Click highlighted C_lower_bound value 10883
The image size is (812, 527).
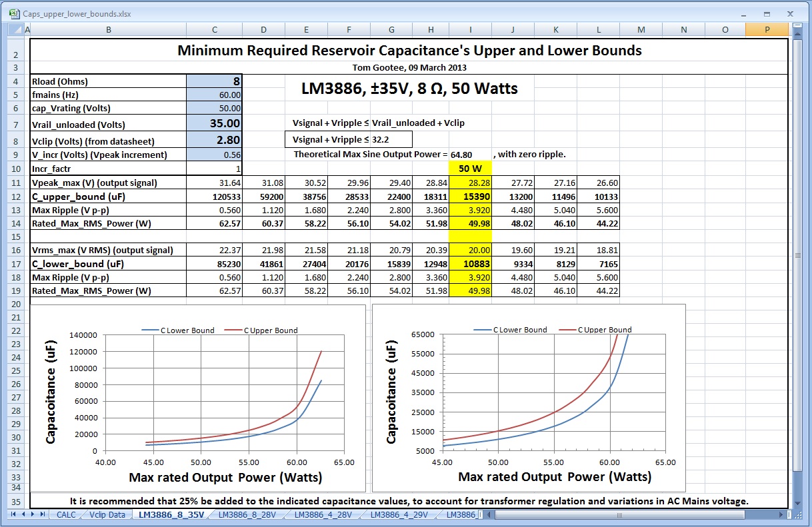point(471,264)
